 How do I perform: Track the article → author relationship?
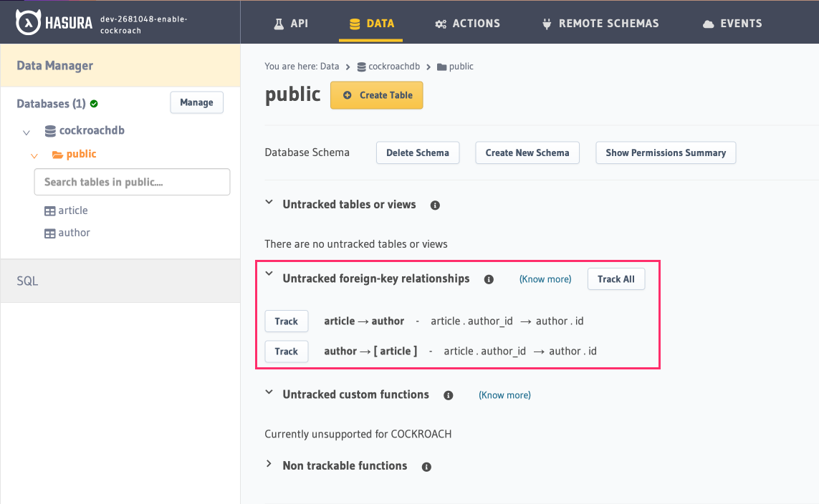click(x=286, y=321)
